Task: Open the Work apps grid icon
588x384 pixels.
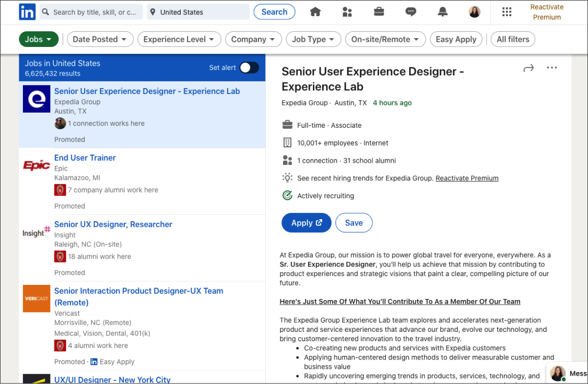Action: [x=506, y=12]
